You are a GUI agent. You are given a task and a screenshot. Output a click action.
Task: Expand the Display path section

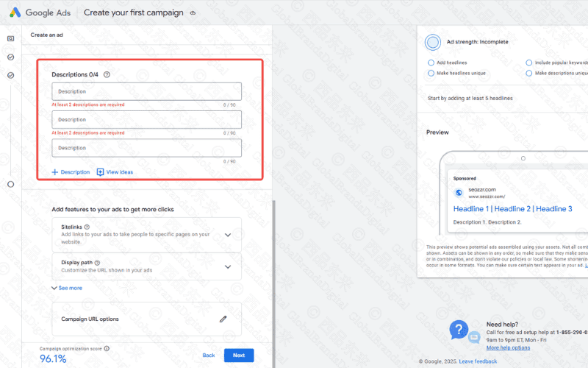tap(228, 266)
